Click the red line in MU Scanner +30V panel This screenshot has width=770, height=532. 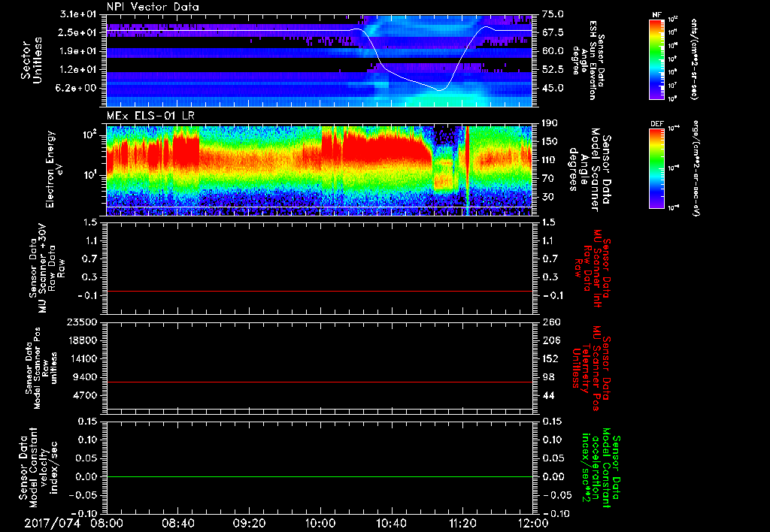pos(319,291)
